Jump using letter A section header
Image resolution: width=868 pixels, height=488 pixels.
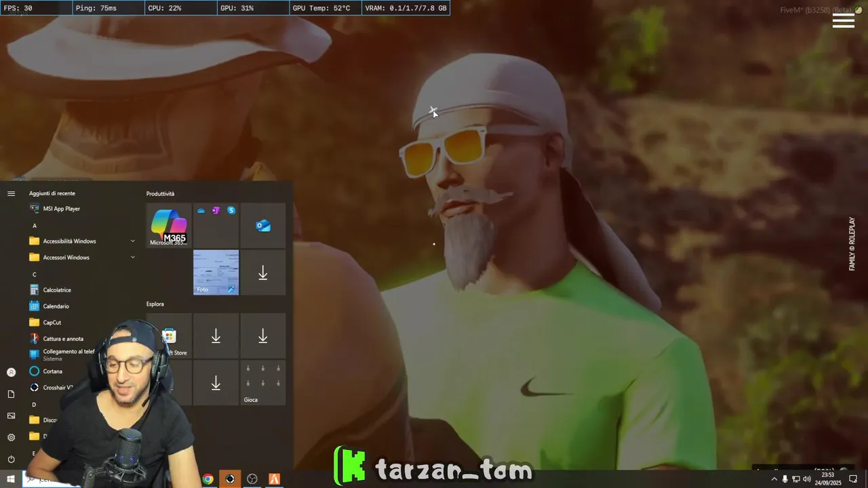pyautogui.click(x=35, y=226)
